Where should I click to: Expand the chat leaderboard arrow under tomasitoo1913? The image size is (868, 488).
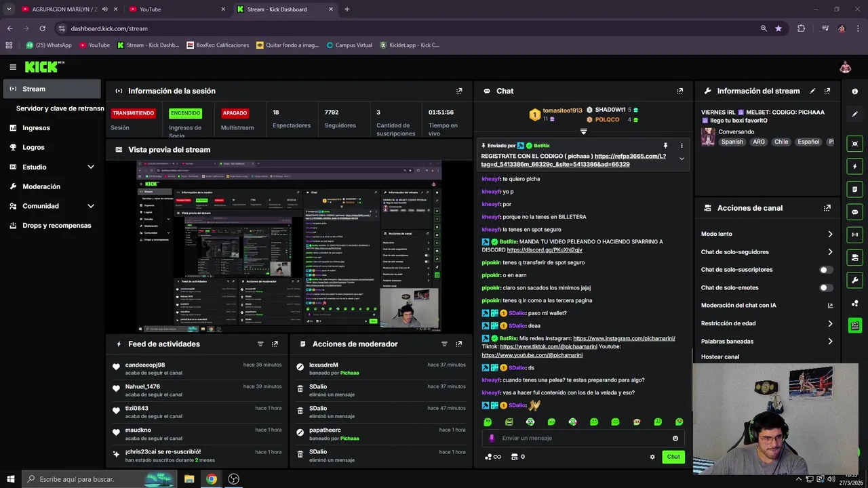click(583, 131)
